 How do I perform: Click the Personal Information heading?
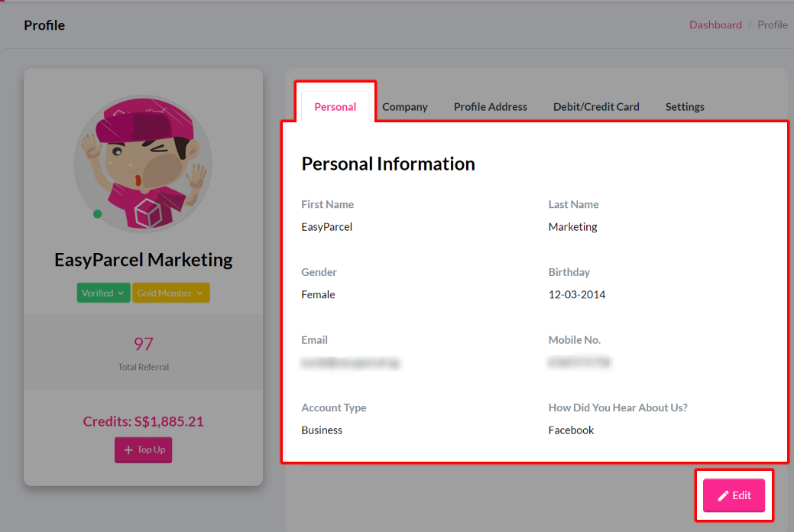pyautogui.click(x=388, y=164)
